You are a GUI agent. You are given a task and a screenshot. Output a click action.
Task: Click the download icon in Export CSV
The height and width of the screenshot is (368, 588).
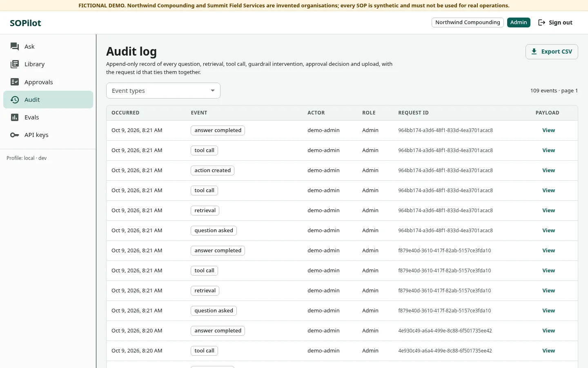tap(534, 52)
